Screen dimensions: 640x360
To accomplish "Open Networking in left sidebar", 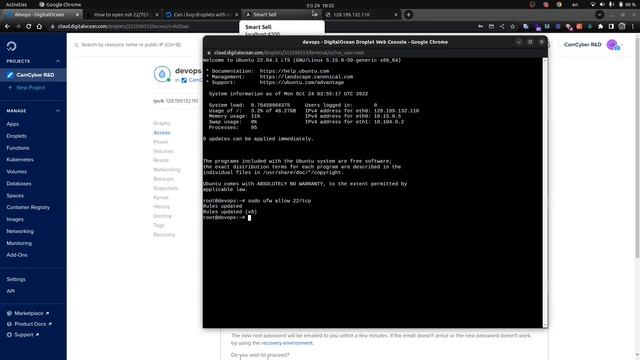I will tap(20, 231).
